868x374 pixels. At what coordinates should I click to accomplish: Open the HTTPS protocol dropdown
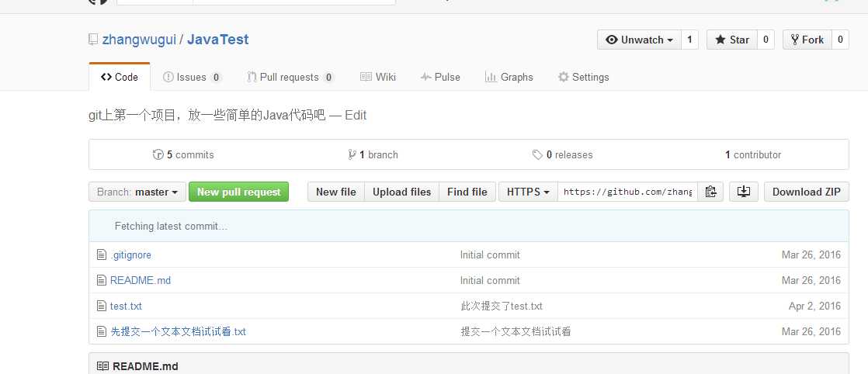coord(528,192)
